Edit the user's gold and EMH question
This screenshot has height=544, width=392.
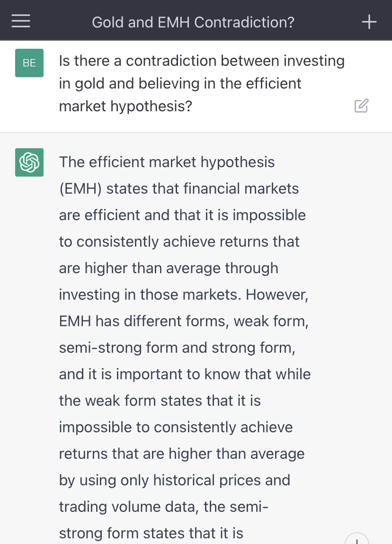[361, 106]
